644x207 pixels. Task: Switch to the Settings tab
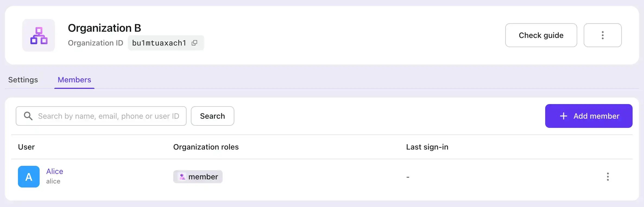(x=23, y=80)
